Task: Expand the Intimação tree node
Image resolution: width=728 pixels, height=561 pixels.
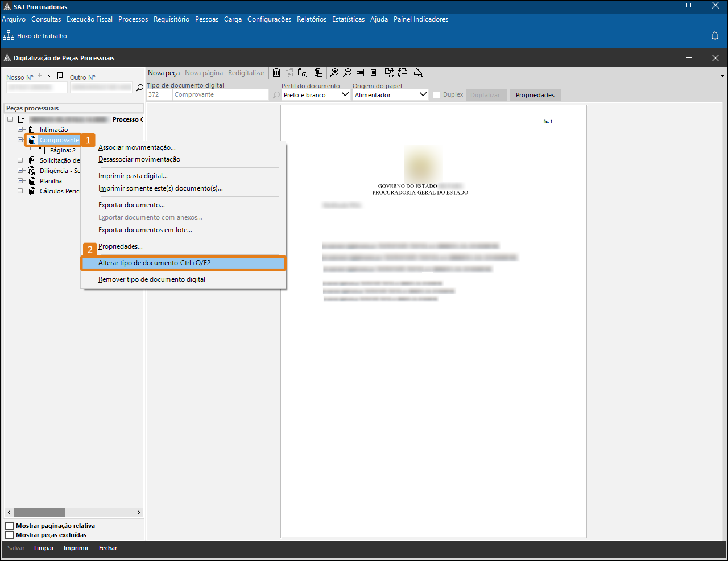Action: (20, 130)
